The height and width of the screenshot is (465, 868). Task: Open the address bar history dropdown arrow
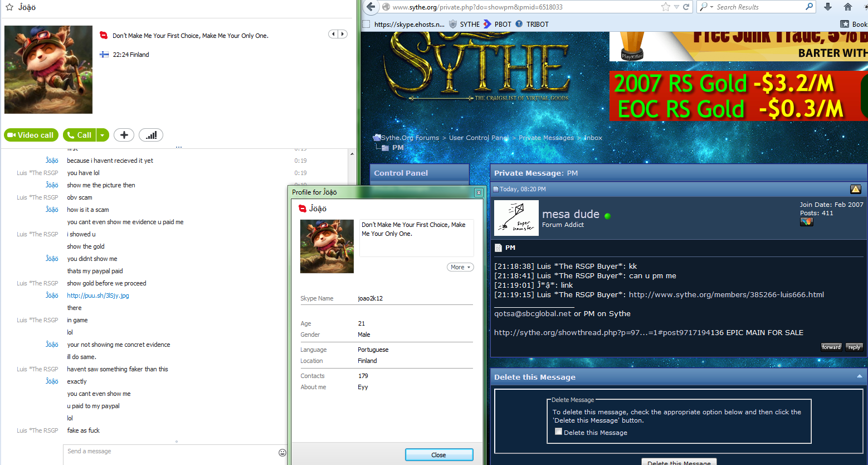[676, 7]
